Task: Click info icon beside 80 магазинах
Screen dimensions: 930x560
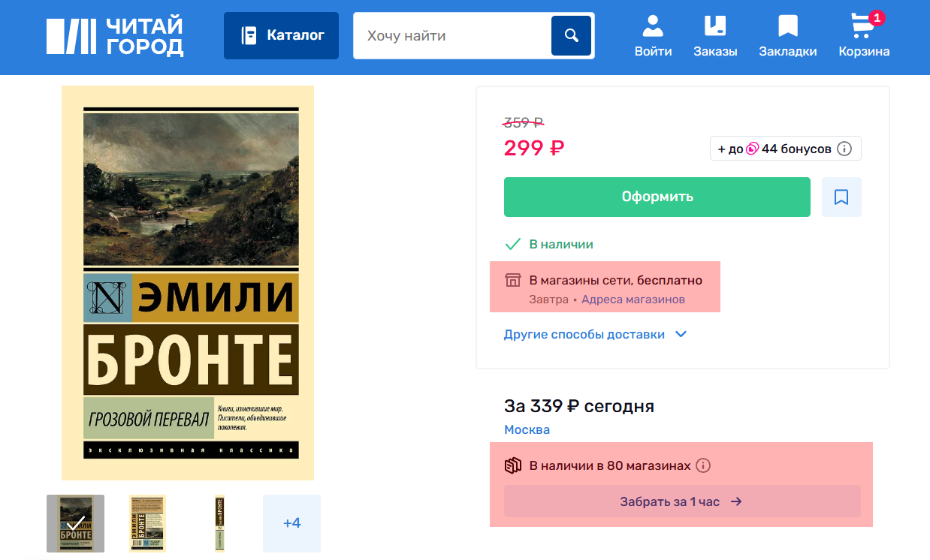Action: tap(703, 465)
